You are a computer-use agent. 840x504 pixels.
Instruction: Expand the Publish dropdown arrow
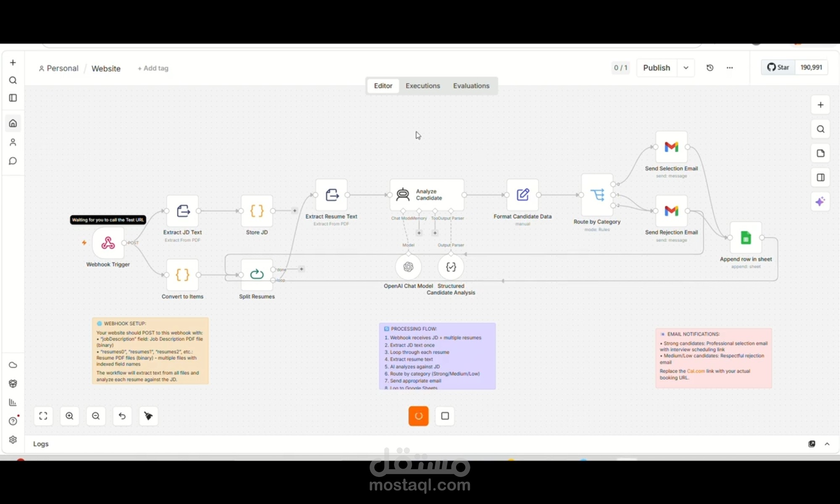tap(686, 68)
